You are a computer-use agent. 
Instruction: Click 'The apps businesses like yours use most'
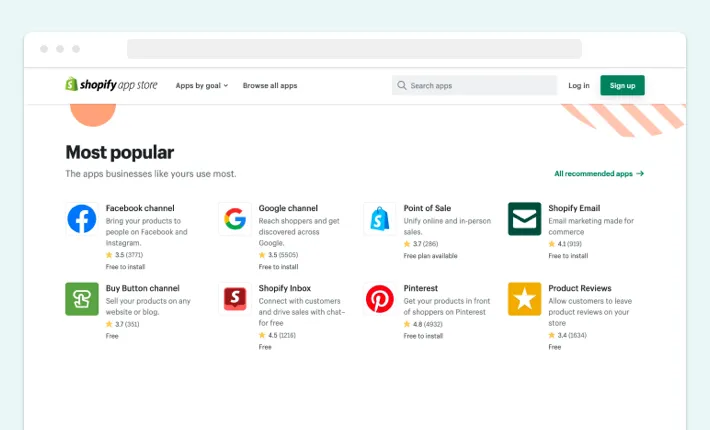151,174
